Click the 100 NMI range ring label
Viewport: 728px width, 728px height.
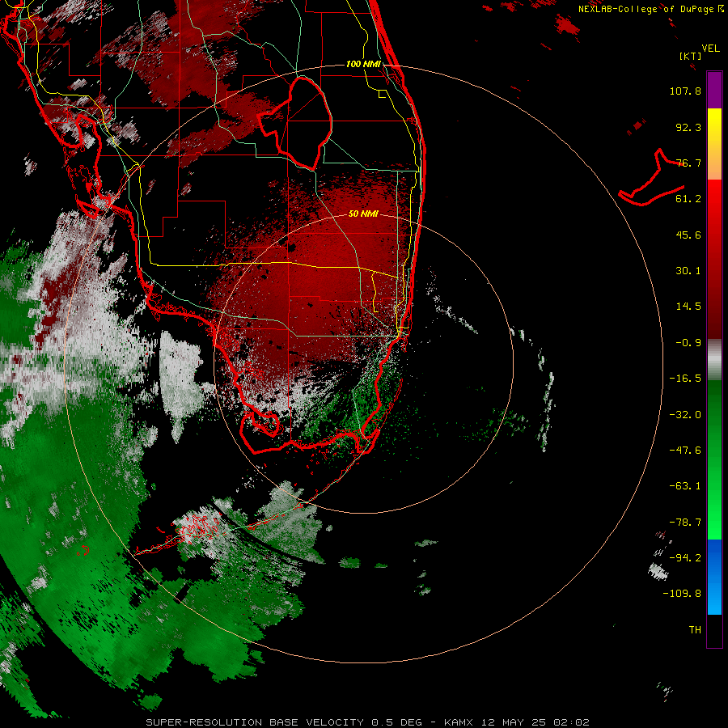tap(363, 64)
